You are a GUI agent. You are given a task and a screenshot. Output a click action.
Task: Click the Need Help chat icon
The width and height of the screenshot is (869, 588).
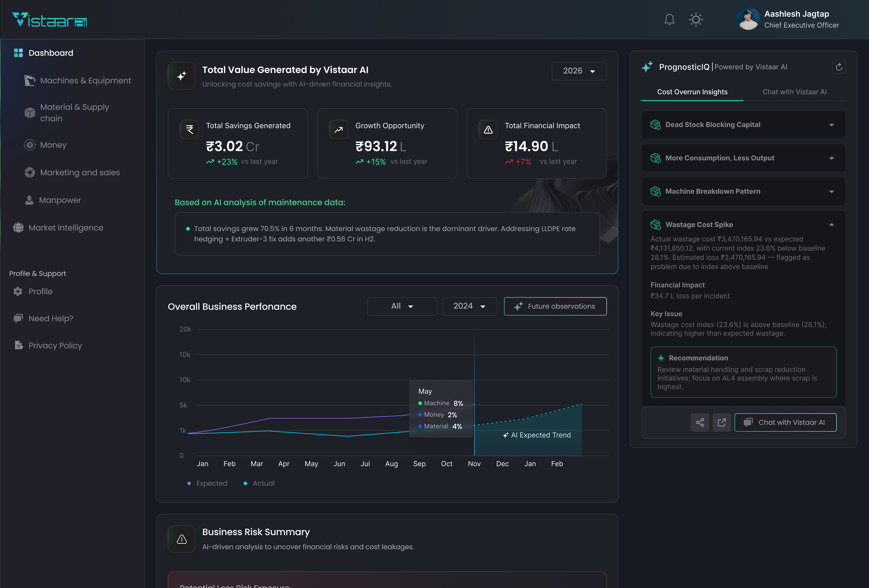(18, 318)
